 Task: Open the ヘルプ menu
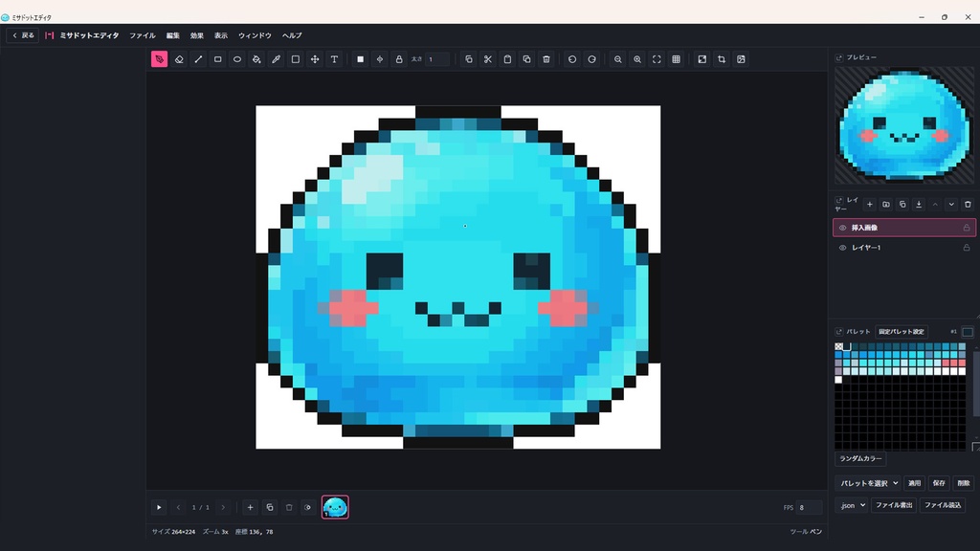coord(292,35)
